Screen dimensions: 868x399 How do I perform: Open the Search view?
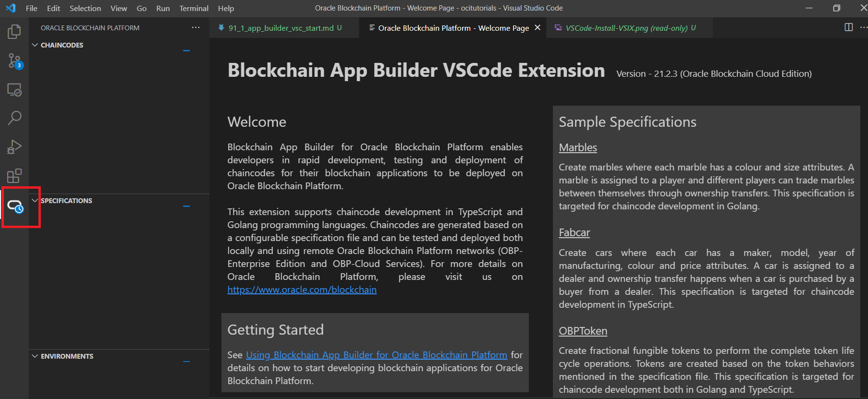click(x=14, y=118)
